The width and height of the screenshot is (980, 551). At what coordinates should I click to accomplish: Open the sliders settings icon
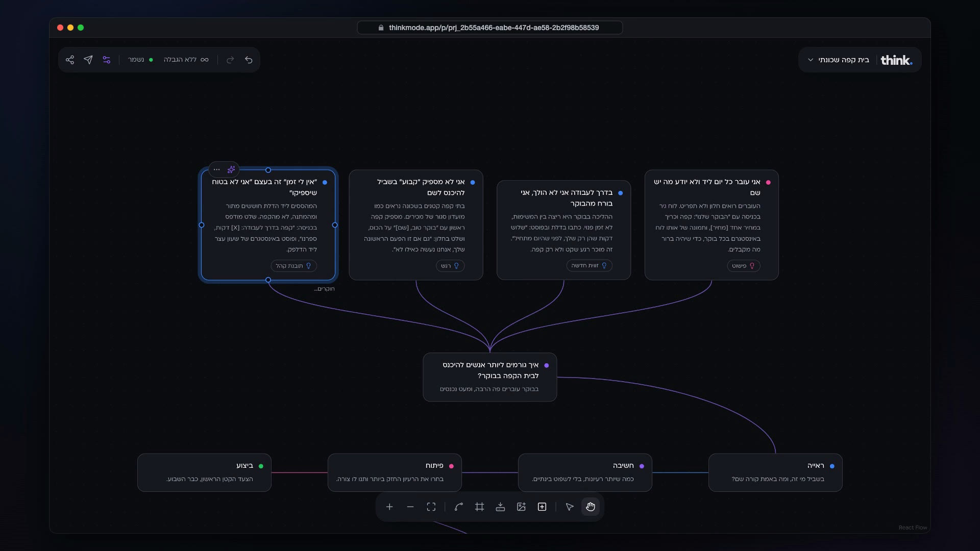click(x=107, y=60)
